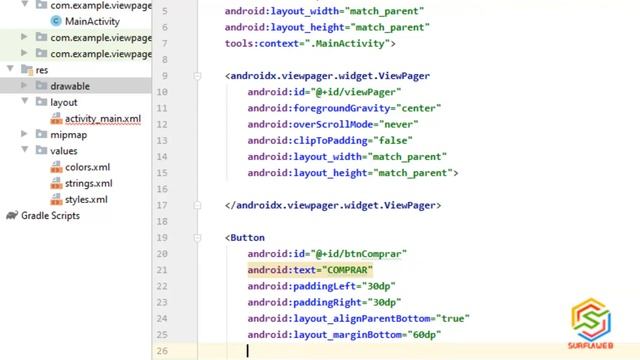Screen dimensions: 640x360
Task: Click the Gradle Scripts elephant icon
Action: [12, 215]
